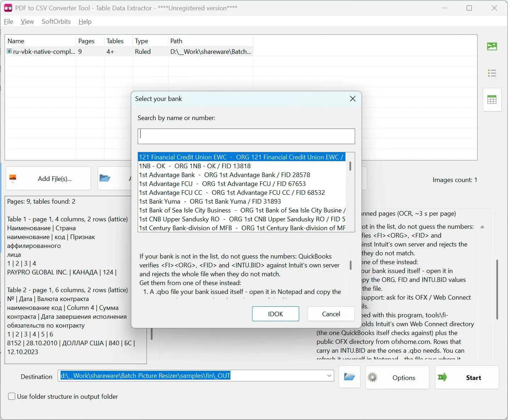Screen dimensions: 508x420
Task: Click the right text panel scrollbar thumb
Action: (x=497, y=289)
